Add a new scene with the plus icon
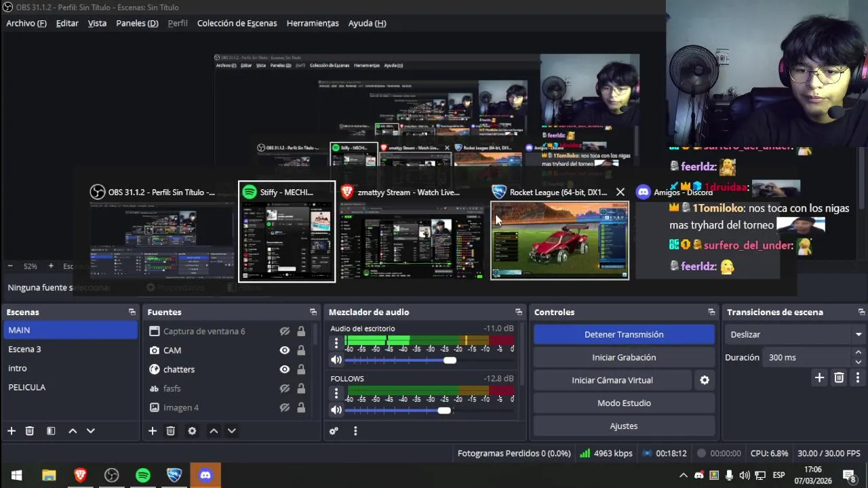 coord(12,431)
